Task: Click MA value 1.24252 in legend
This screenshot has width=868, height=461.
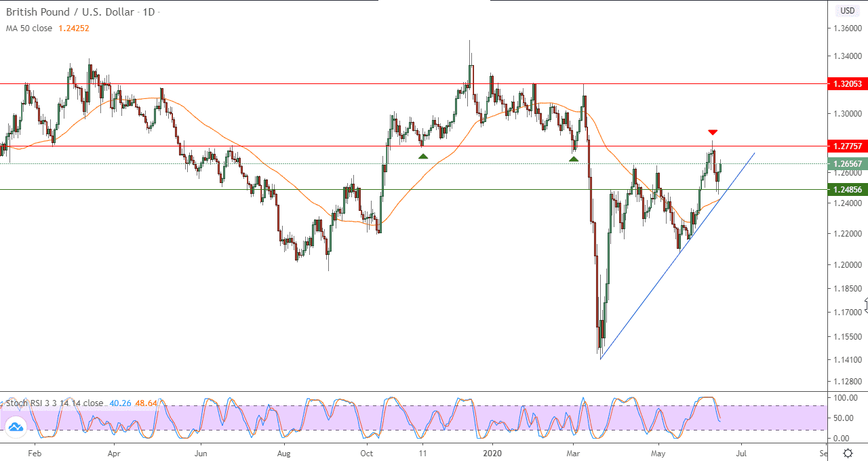Action: pyautogui.click(x=73, y=28)
